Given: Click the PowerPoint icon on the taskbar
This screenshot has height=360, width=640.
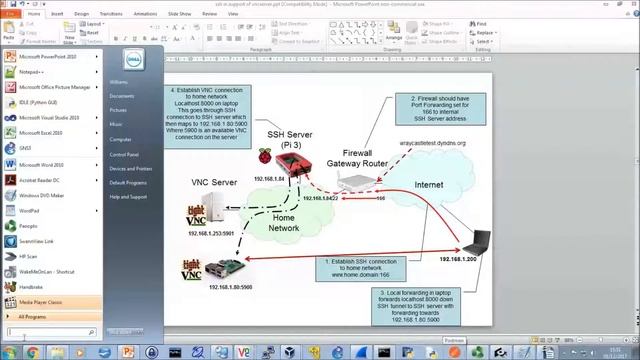Looking at the screenshot, I should point(128,352).
